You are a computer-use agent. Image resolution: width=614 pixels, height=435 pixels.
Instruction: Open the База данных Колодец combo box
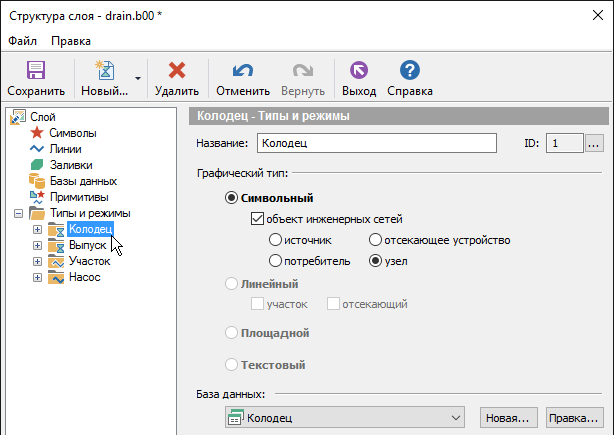pos(345,417)
